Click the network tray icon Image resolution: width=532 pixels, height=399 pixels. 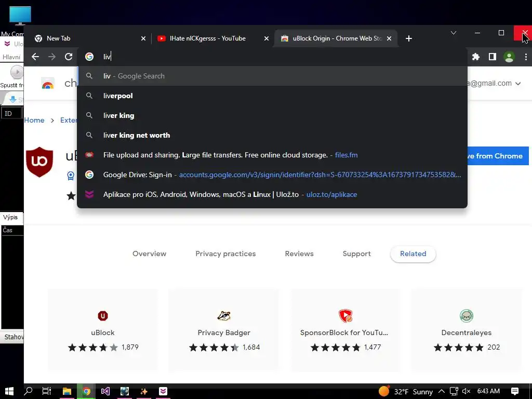click(454, 391)
